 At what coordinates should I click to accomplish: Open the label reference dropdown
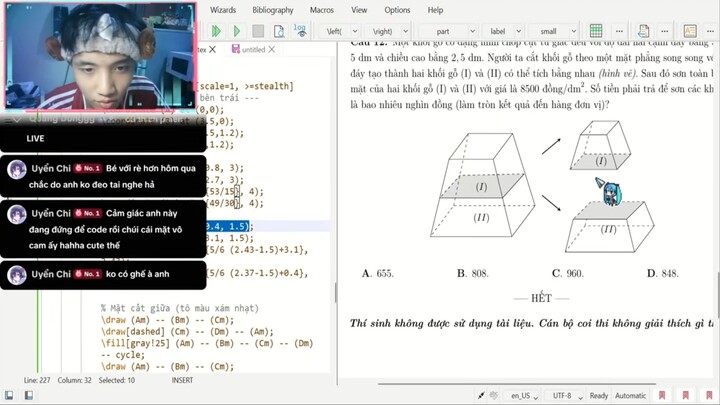[518, 31]
